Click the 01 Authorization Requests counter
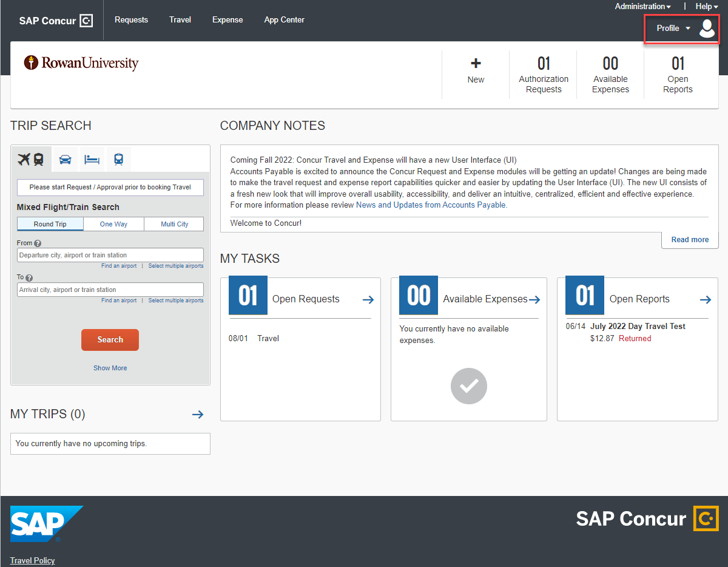 click(x=544, y=74)
